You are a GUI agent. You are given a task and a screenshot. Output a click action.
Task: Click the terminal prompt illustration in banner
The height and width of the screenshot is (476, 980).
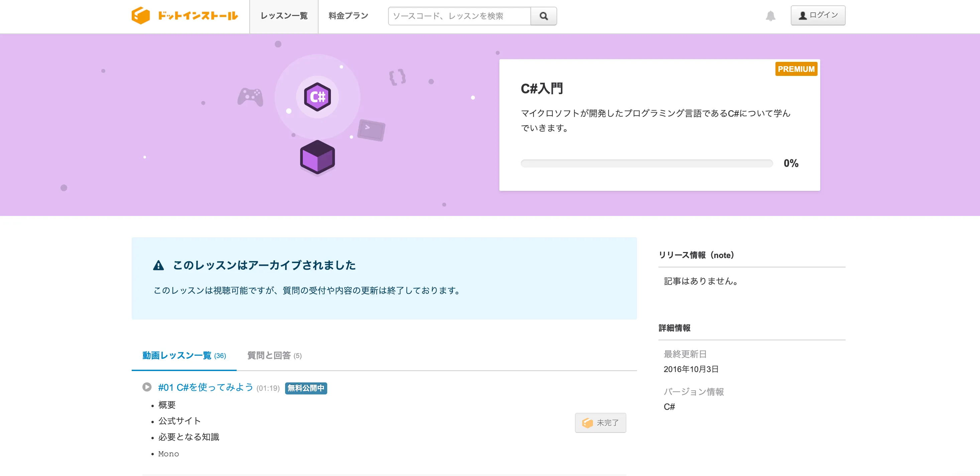click(x=371, y=130)
